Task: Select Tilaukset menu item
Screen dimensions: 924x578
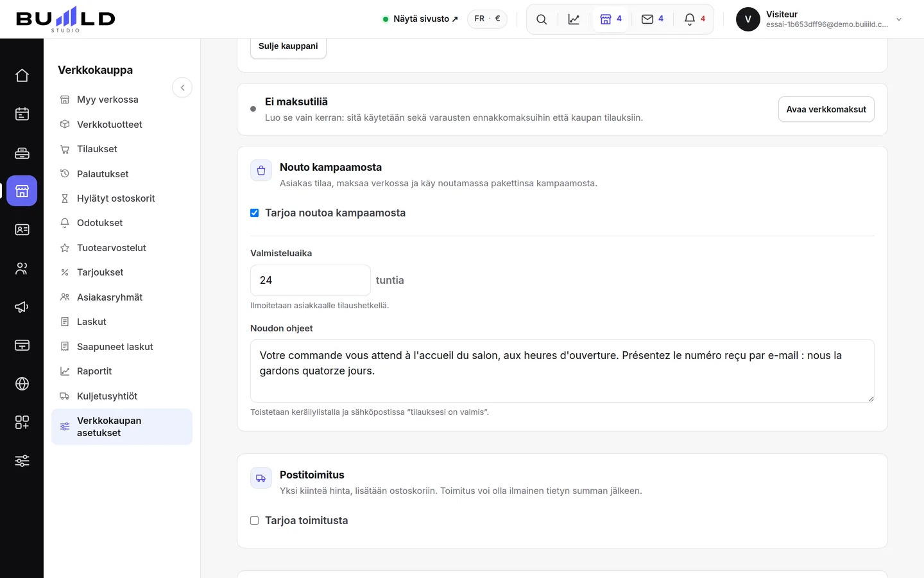Action: [x=122, y=149]
